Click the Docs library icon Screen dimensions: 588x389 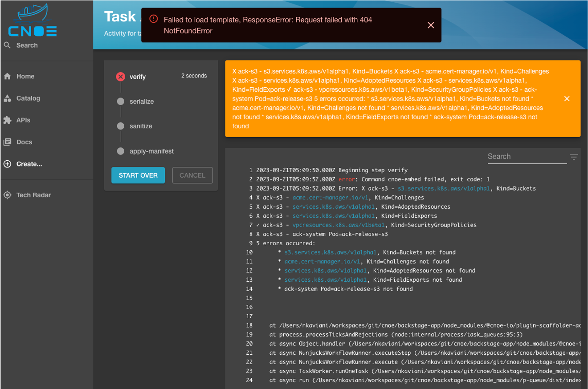(x=7, y=142)
